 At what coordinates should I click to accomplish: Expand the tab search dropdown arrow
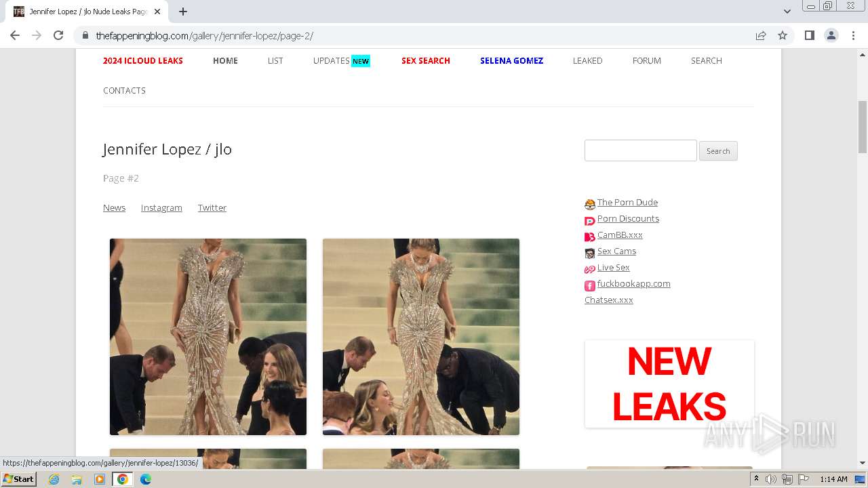coord(787,12)
